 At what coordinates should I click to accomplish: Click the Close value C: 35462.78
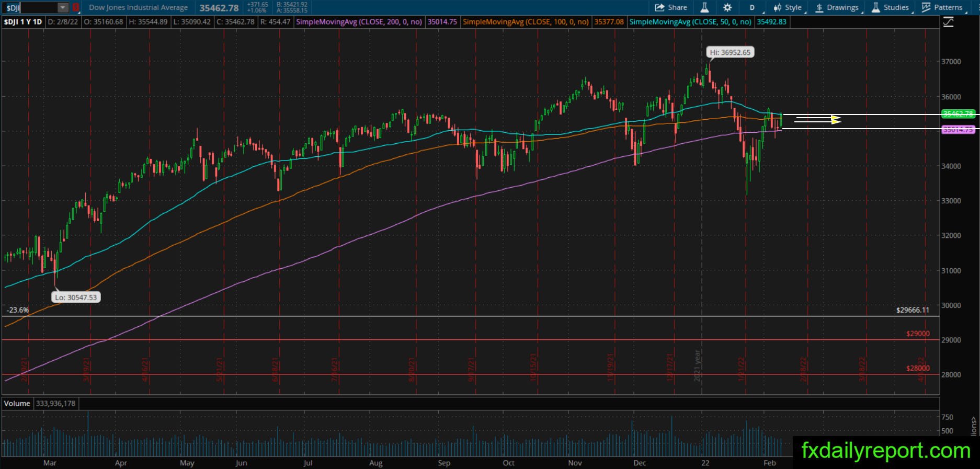tap(235, 22)
